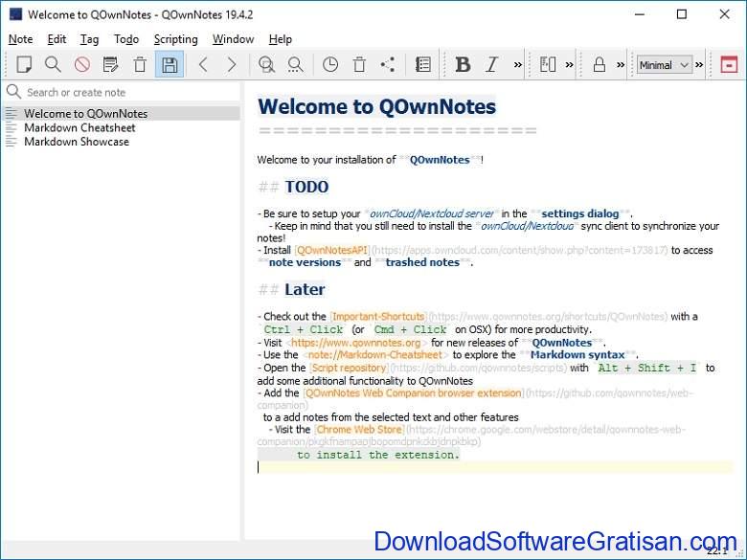Click the magnifier with dots search icon

pos(295,64)
